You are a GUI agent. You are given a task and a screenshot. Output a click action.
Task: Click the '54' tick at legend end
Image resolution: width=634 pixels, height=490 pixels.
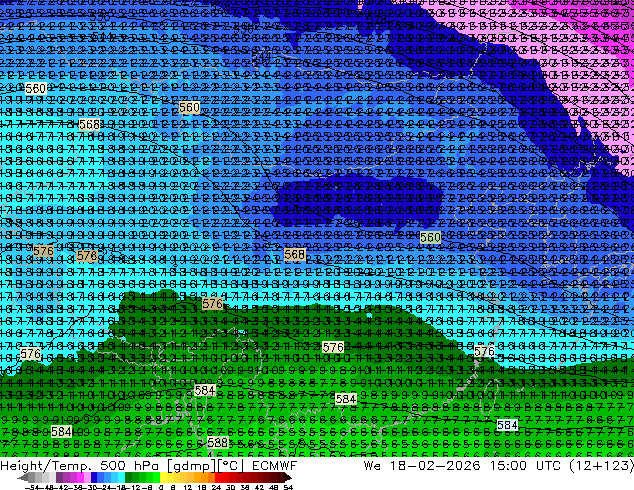click(288, 488)
